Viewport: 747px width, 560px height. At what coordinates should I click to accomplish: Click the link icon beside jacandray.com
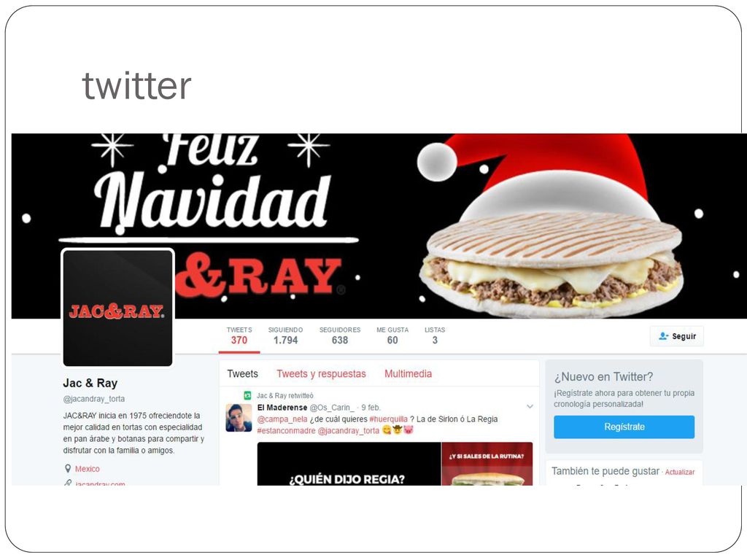coord(68,483)
